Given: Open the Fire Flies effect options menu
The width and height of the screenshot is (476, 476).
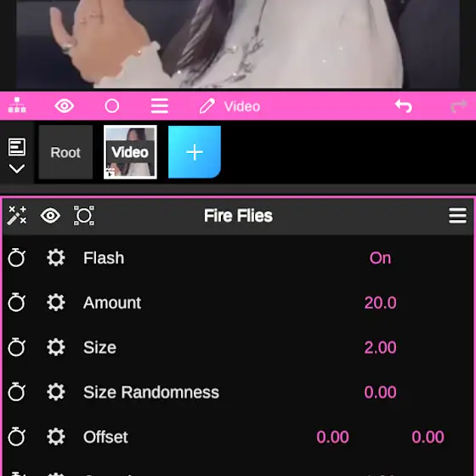Looking at the screenshot, I should point(458,216).
